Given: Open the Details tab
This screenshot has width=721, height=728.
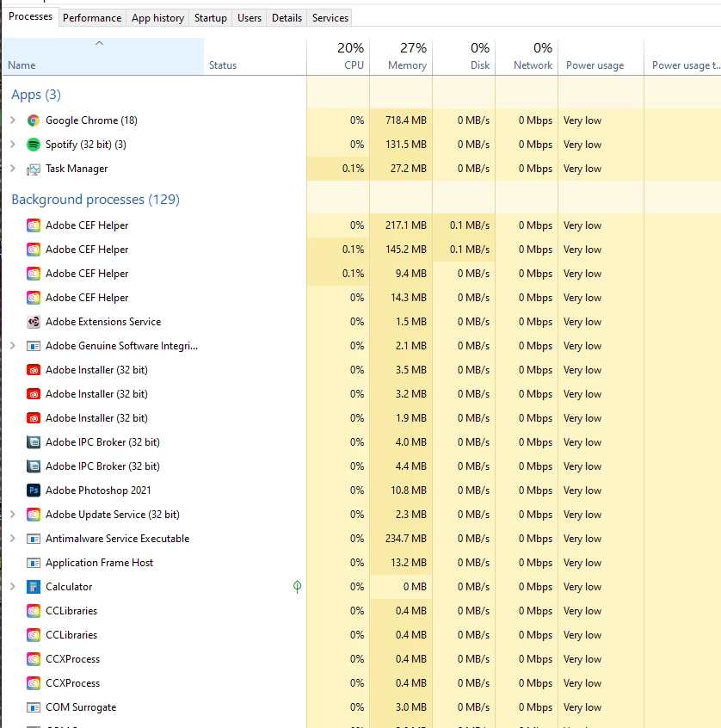Looking at the screenshot, I should 287,18.
